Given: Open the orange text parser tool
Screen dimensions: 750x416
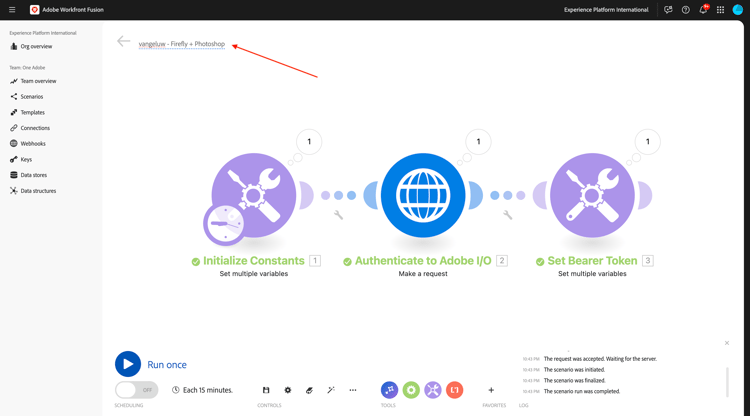Looking at the screenshot, I should (454, 390).
